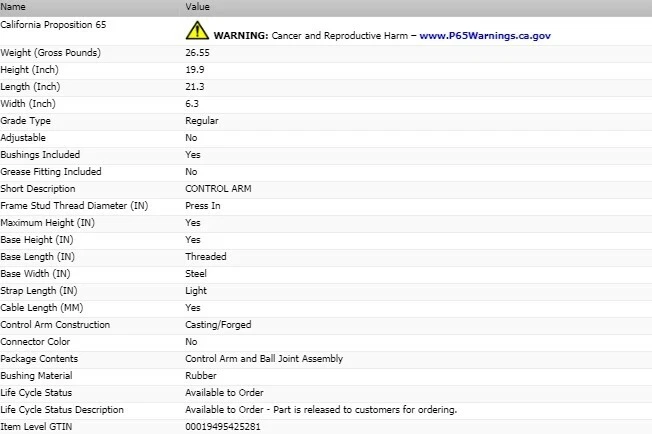Select the No value for Adjustable

point(191,138)
